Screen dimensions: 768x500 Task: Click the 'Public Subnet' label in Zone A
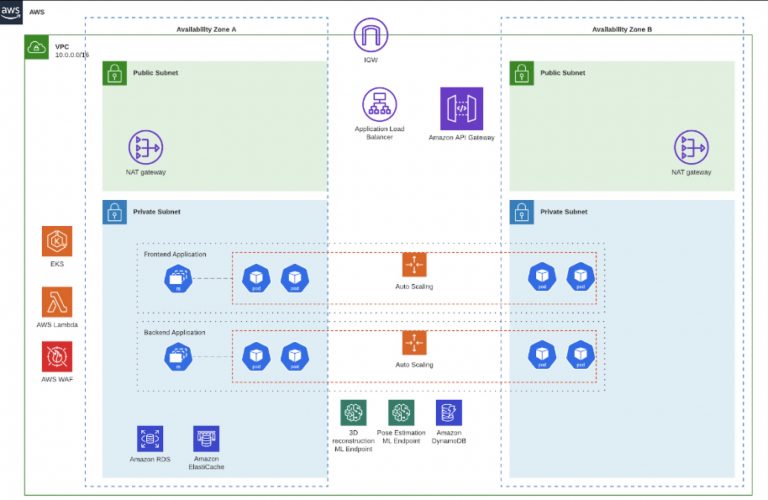pos(156,72)
